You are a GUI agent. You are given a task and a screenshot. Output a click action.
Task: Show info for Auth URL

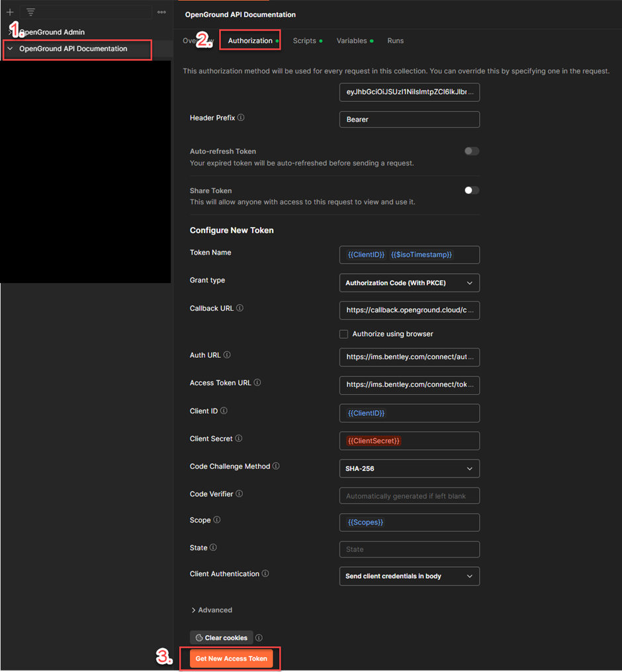click(x=227, y=355)
